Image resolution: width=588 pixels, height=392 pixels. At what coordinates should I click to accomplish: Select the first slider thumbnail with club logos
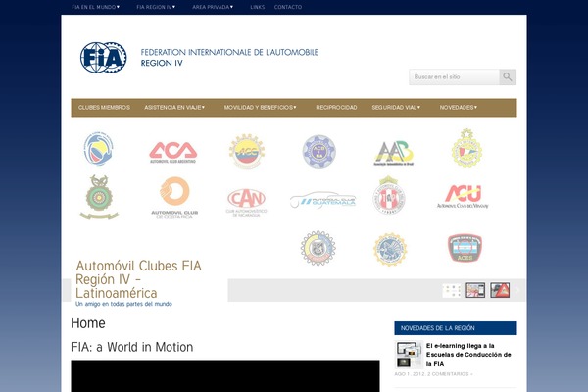click(x=452, y=290)
